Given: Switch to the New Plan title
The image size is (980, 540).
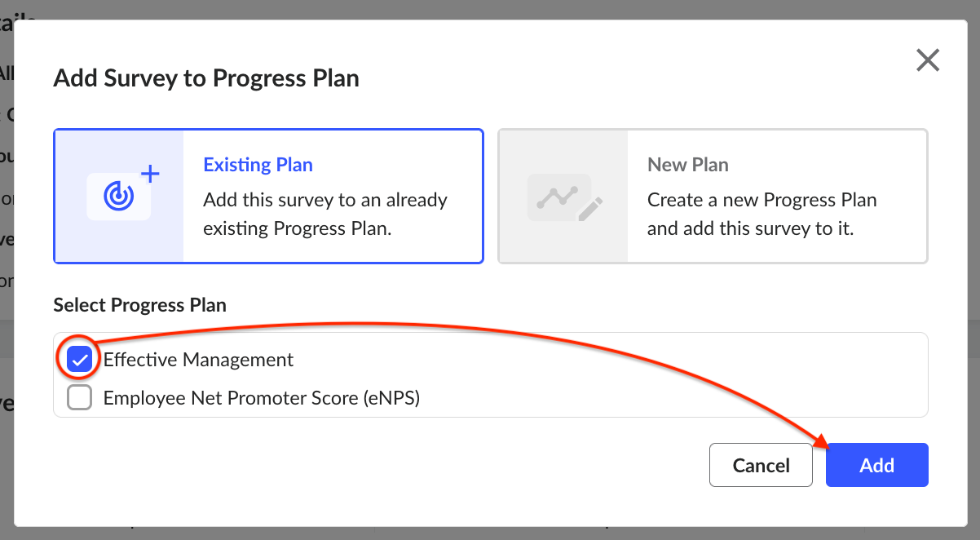Looking at the screenshot, I should click(x=688, y=164).
